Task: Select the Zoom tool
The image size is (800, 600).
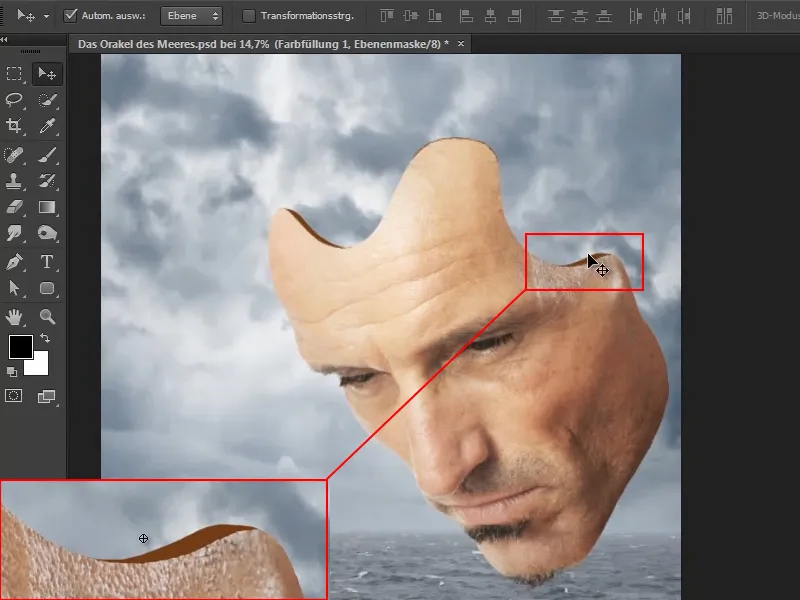Action: click(47, 317)
